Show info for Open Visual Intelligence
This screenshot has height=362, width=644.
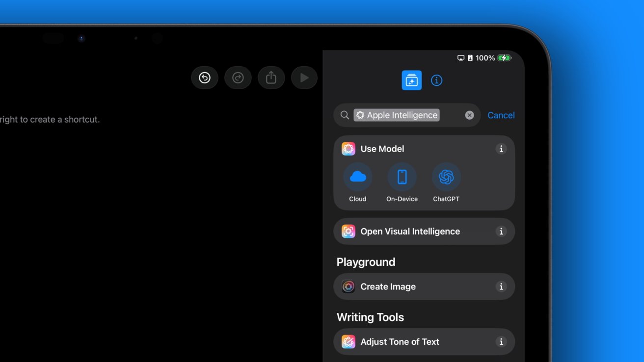coord(501,232)
